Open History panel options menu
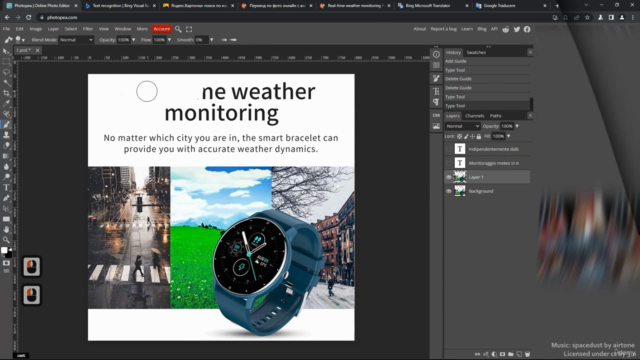640x360 pixels. point(530,52)
